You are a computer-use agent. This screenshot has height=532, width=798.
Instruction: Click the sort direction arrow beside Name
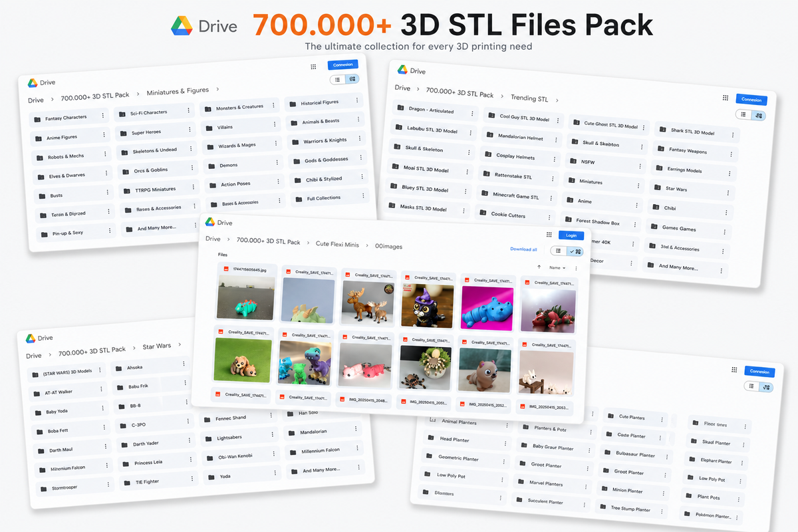coord(539,267)
